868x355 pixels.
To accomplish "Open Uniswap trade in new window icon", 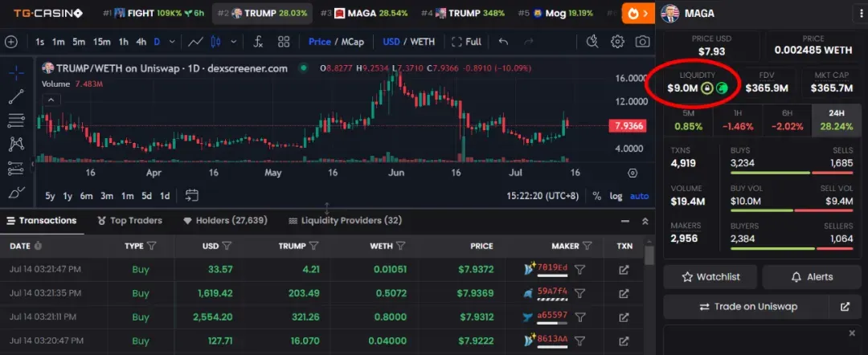I will pos(845,306).
